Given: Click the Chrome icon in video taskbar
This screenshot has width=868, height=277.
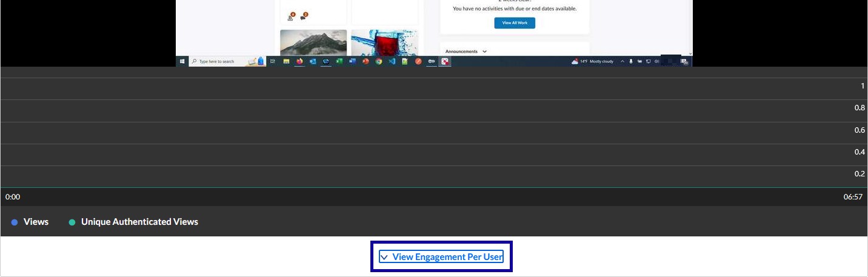Looking at the screenshot, I should tap(379, 61).
